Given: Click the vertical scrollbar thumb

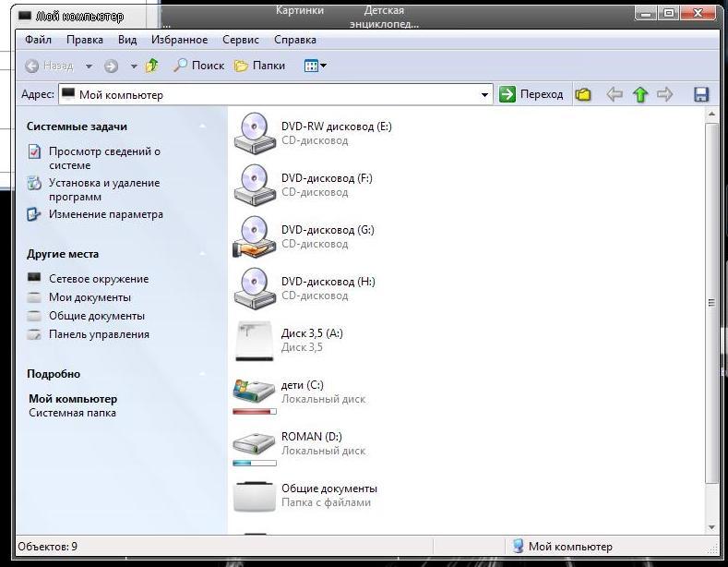Looking at the screenshot, I should pos(710,304).
